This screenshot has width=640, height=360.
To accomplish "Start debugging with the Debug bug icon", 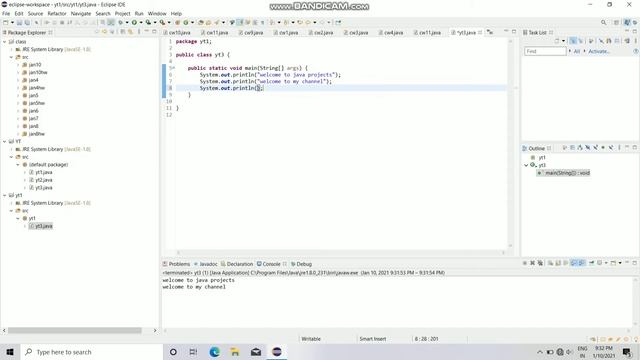I will 120,22.
